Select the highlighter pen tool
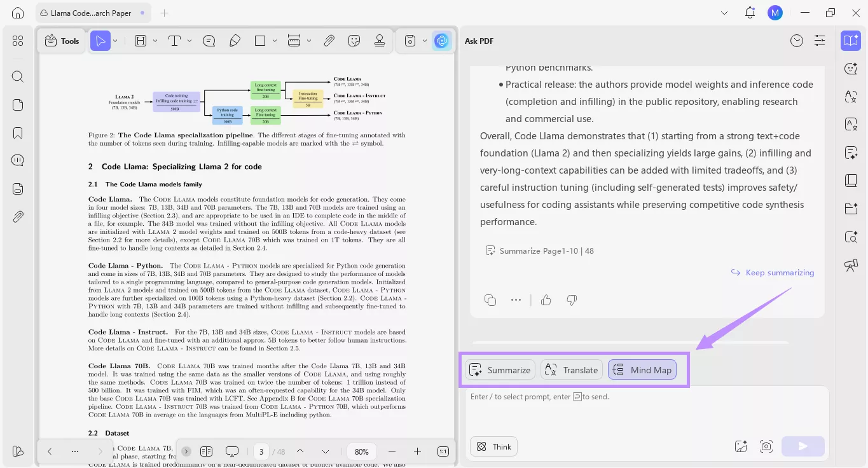Viewport: 868px width, 468px height. tap(235, 40)
